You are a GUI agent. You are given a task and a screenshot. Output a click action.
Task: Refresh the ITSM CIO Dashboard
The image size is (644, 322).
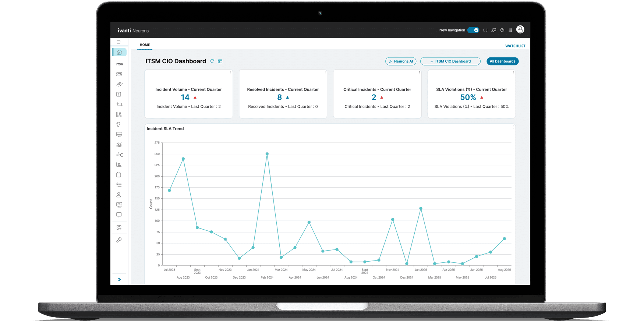coord(212,61)
